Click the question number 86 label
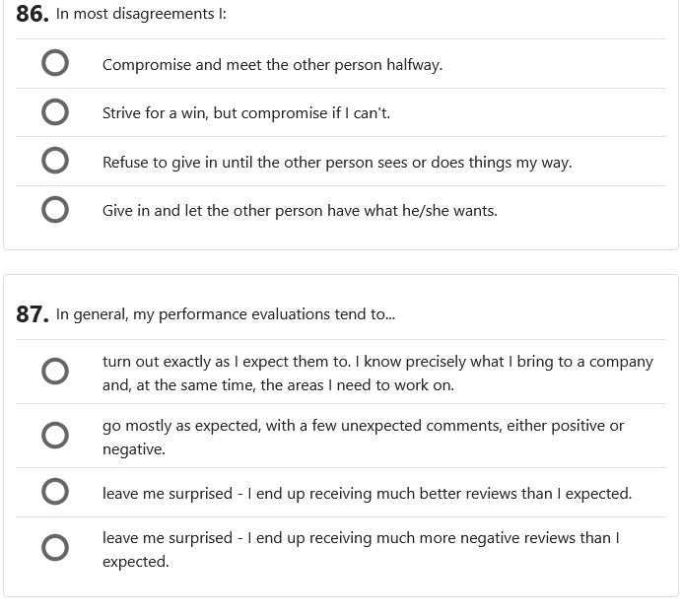 (x=33, y=14)
